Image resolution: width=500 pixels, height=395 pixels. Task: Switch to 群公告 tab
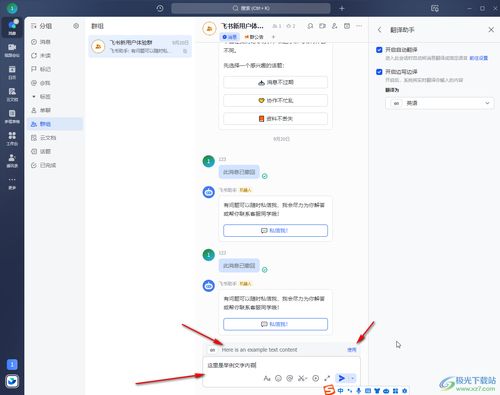click(254, 37)
